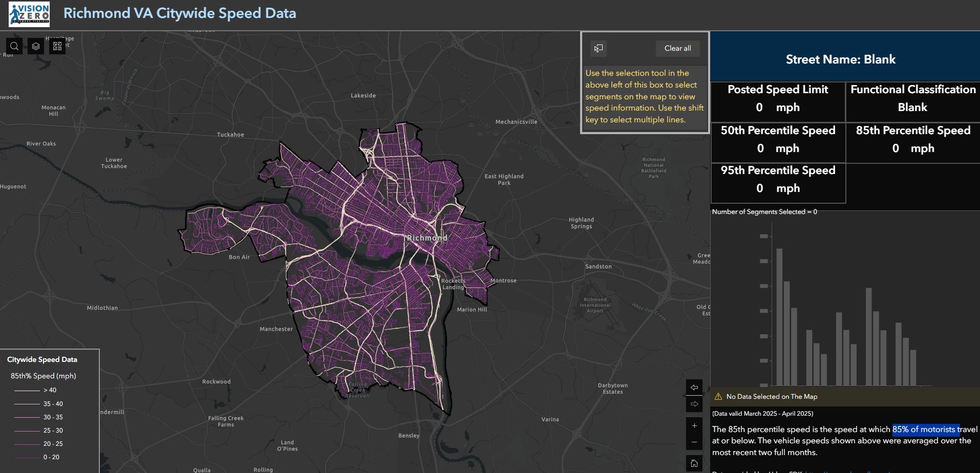The width and height of the screenshot is (980, 473).
Task: Open the map layers list
Action: (x=36, y=46)
